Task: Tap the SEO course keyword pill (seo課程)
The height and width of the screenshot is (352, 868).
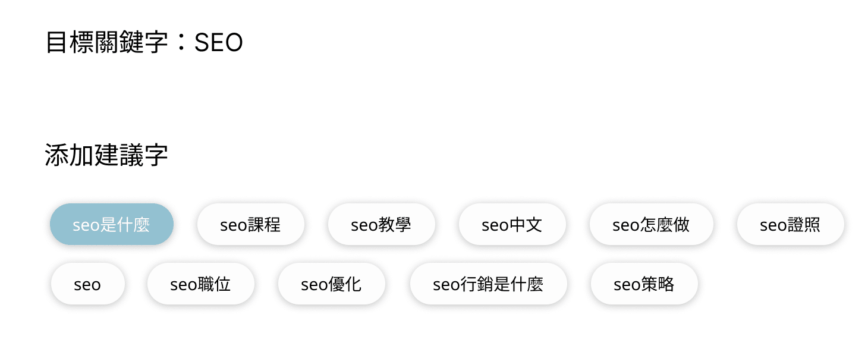Action: [x=250, y=224]
